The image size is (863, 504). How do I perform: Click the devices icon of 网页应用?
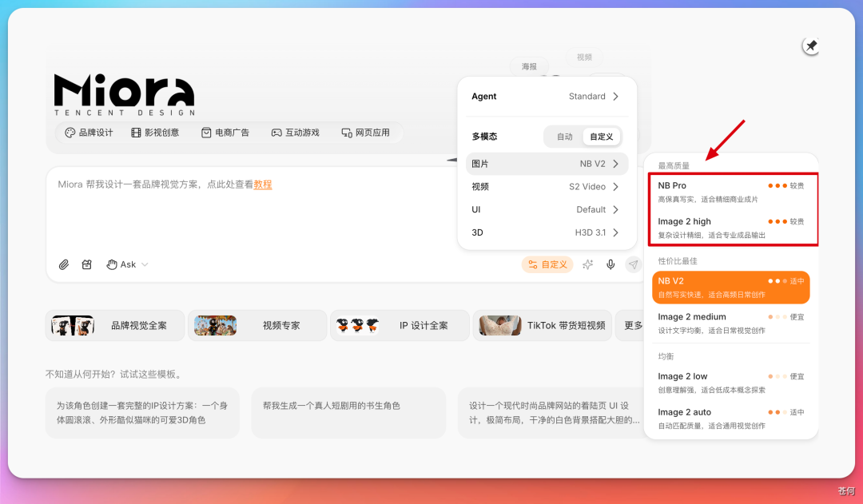pyautogui.click(x=347, y=133)
